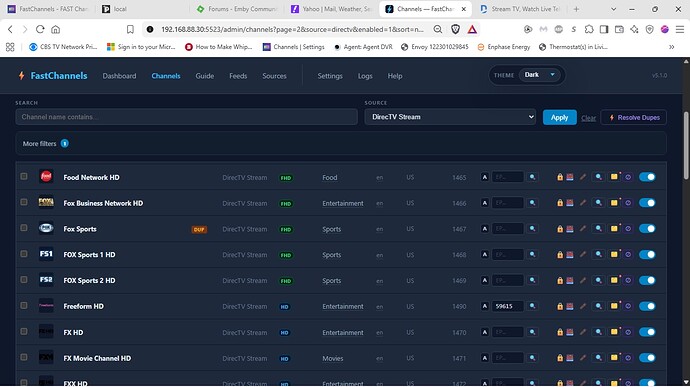This screenshot has width=690, height=387.
Task: Click the Apply filter button
Action: pyautogui.click(x=559, y=118)
